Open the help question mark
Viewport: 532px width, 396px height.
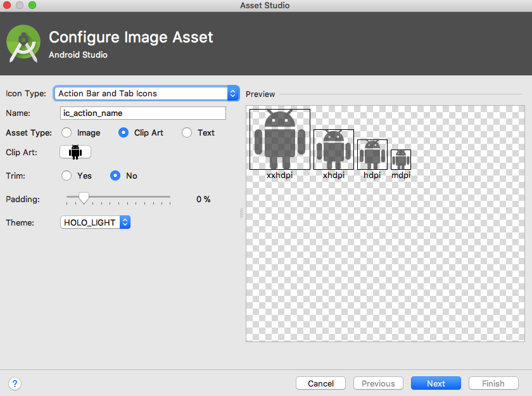14,383
